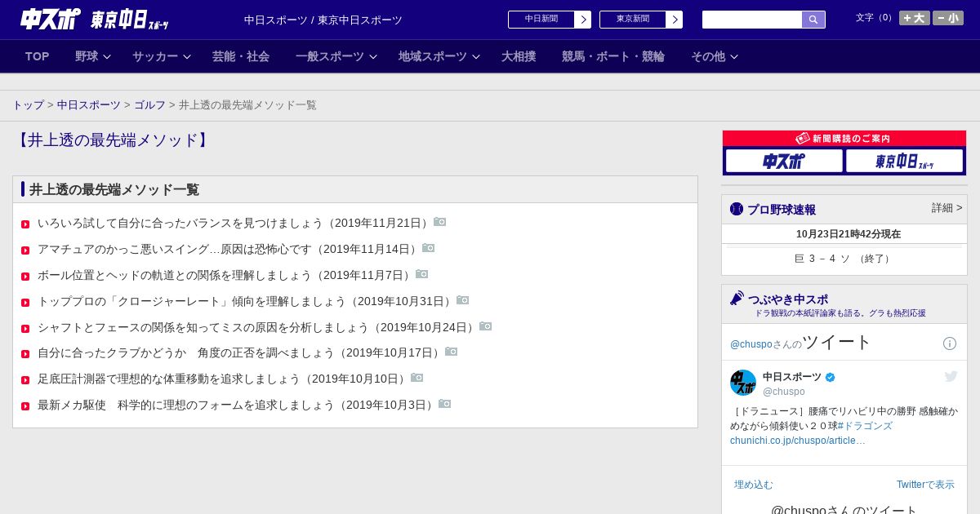This screenshot has height=514, width=980.
Task: Click the baseball icon by プロ野球速報
Action: [x=737, y=209]
